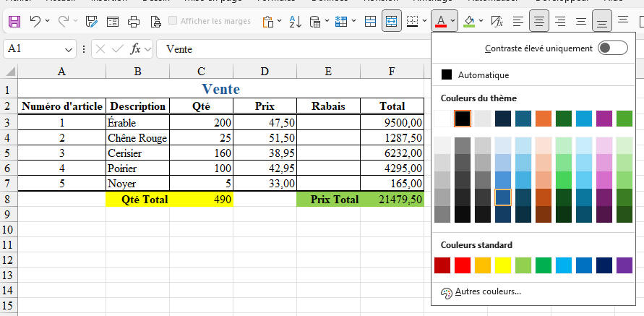
Task: Select the Chêne Rouge cell
Action: [137, 138]
